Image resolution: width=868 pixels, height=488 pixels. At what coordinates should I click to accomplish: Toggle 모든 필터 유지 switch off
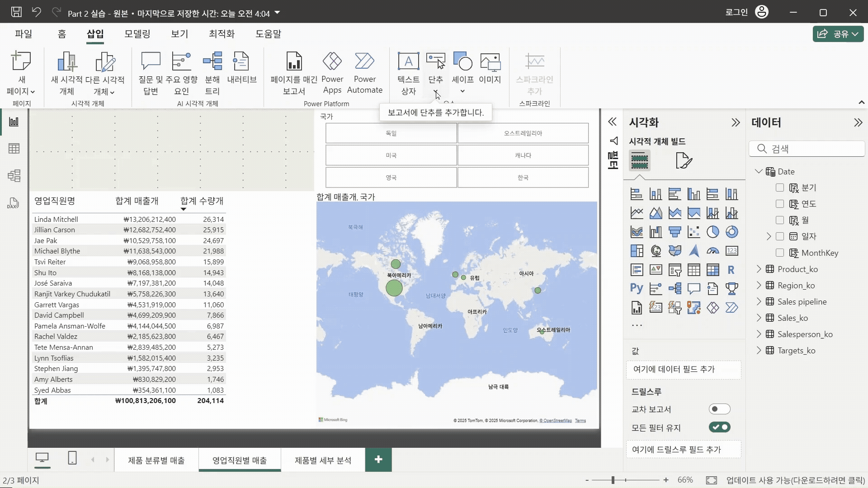click(x=719, y=427)
